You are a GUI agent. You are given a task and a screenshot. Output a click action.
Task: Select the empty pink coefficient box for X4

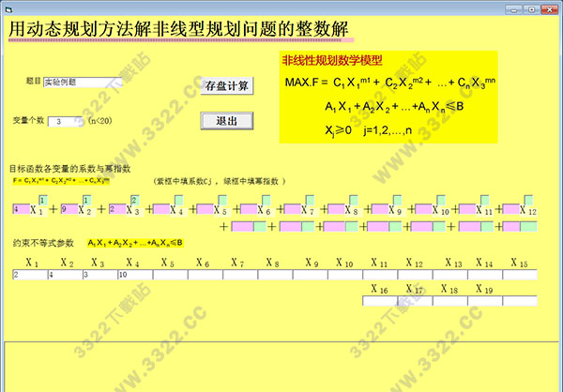161,209
